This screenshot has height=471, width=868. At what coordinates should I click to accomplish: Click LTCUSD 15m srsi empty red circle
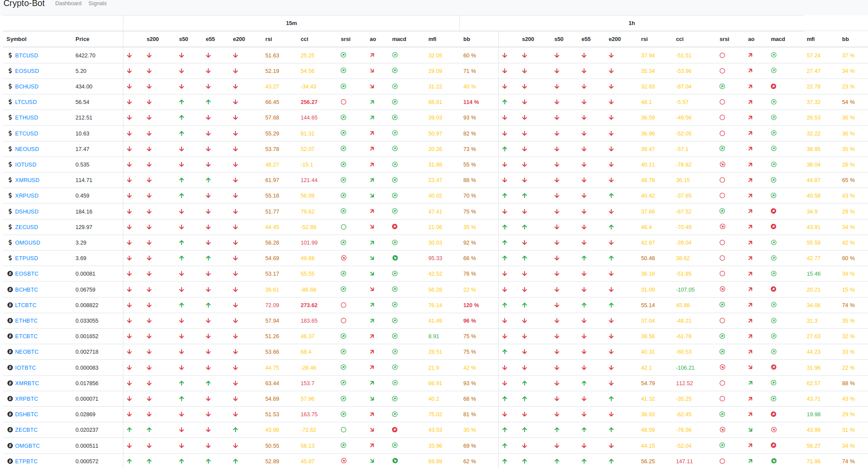pyautogui.click(x=343, y=102)
